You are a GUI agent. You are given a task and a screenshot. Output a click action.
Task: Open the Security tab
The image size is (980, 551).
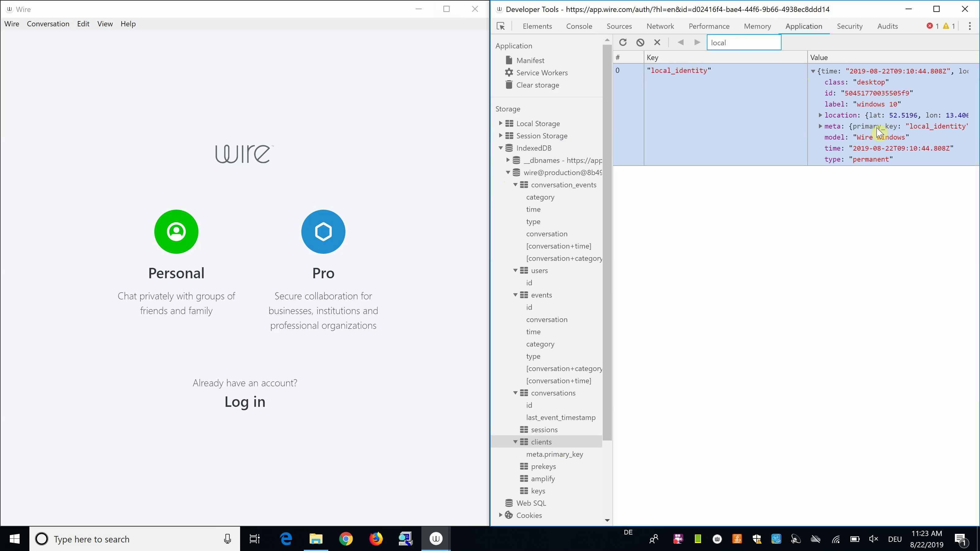(849, 26)
